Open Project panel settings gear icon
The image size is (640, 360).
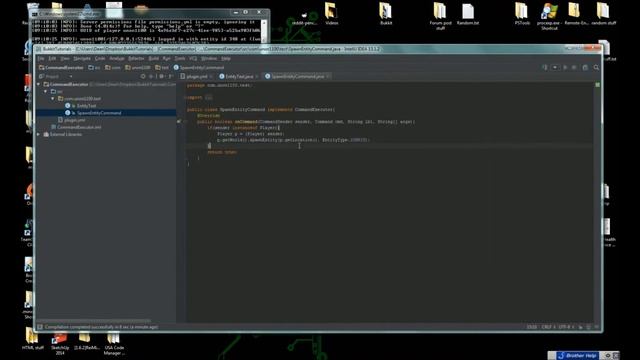tap(162, 76)
